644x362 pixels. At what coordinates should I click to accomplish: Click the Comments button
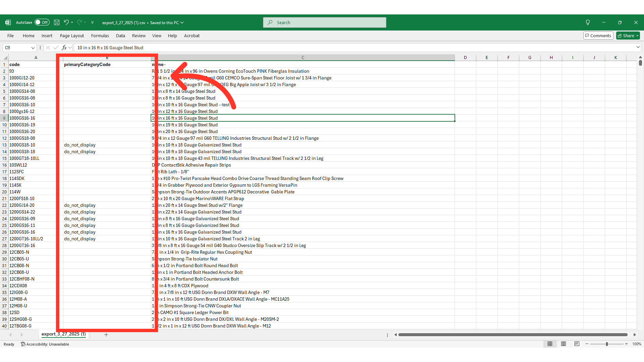click(598, 36)
